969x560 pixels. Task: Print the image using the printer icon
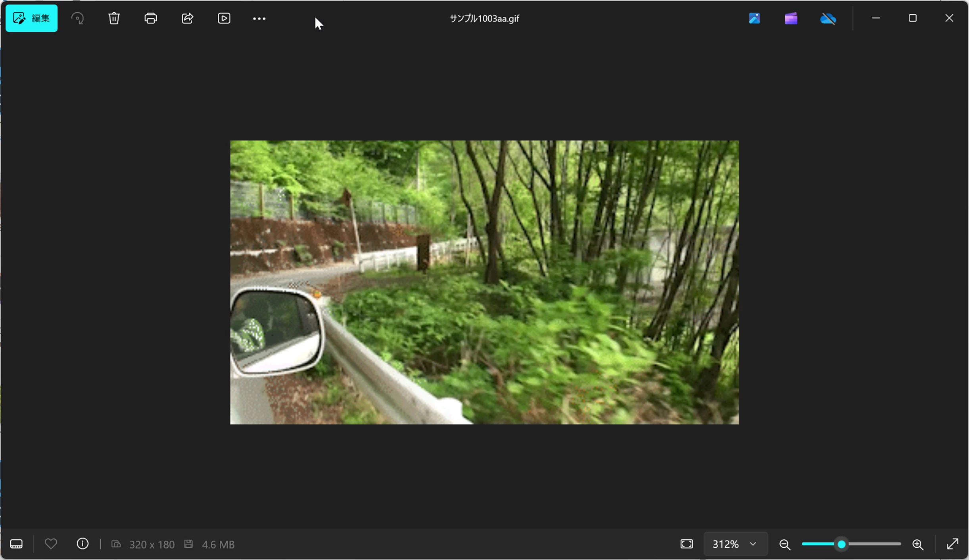point(151,18)
